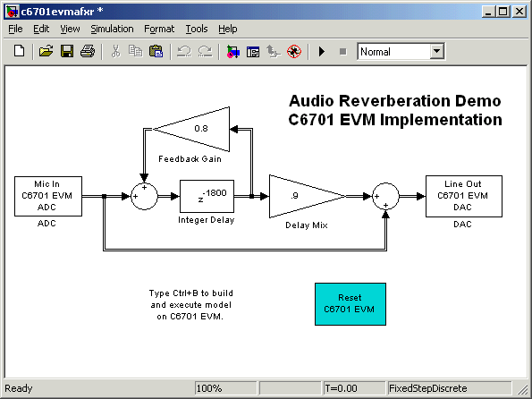The height and width of the screenshot is (399, 532).
Task: Click the 'Delay Mix' block label
Action: point(307,225)
